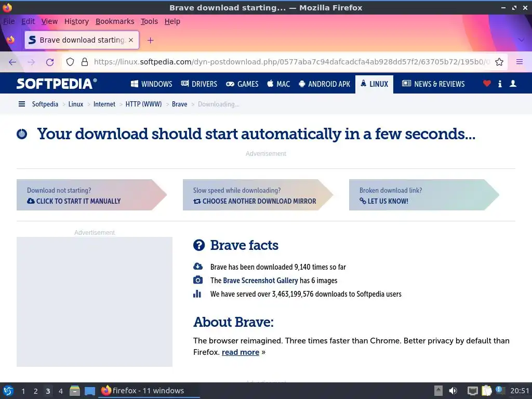Open the Firefox hamburger application menu
This screenshot has height=399, width=532.
520,62
